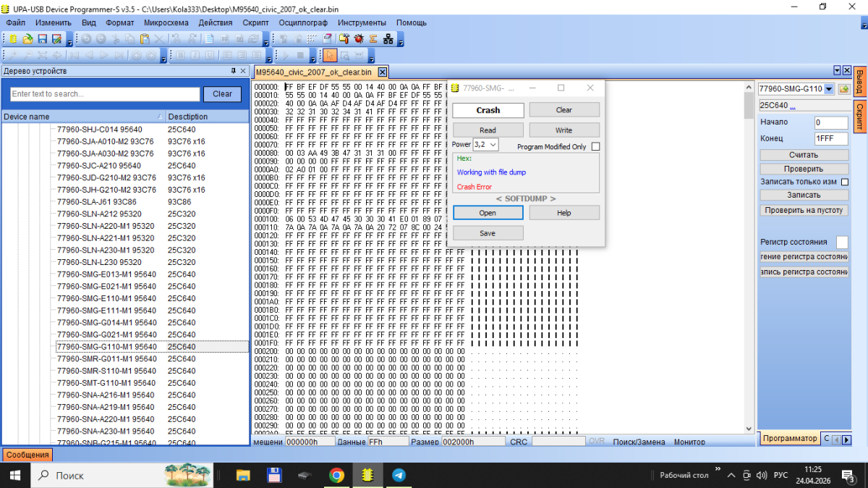Open the 77960-SMG-G110 device combobox
Screen dimensions: 868x488
click(x=829, y=89)
